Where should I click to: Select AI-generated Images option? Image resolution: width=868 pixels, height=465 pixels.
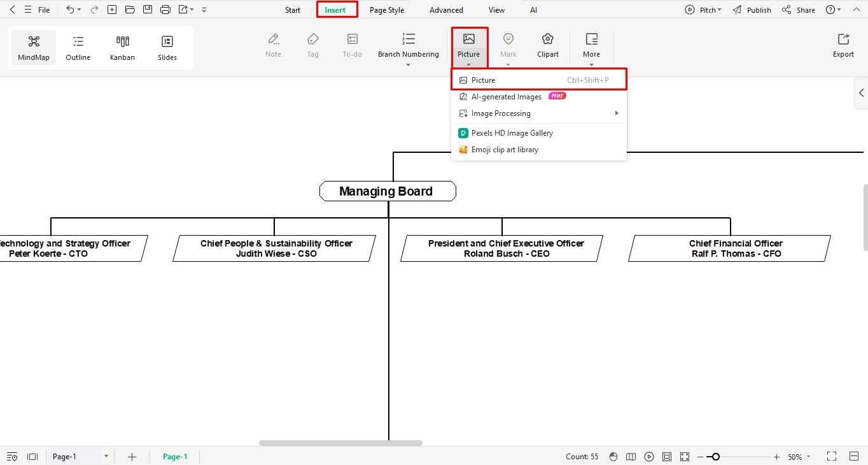click(x=539, y=97)
